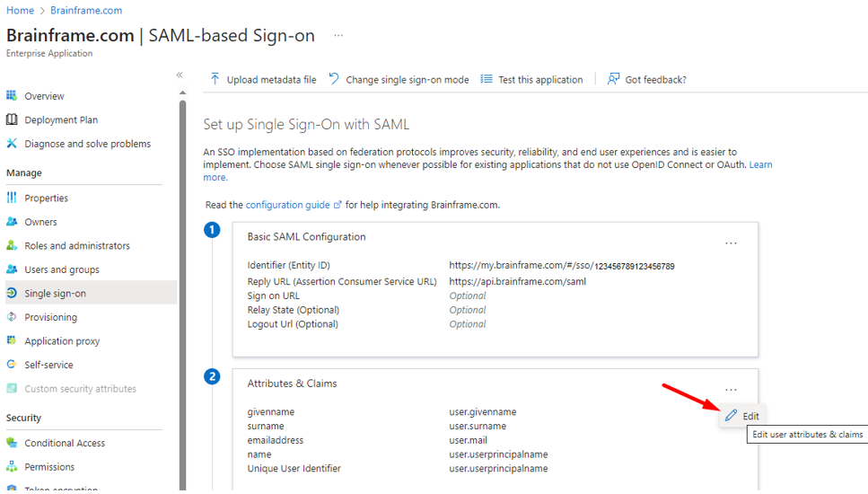Open the configuration guide link
Screen dimensions: 868x494
(287, 205)
